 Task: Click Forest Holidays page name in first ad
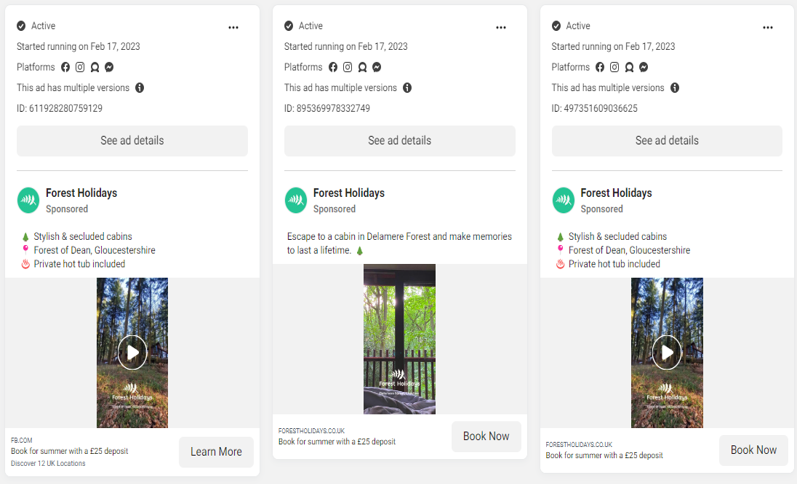click(x=83, y=193)
